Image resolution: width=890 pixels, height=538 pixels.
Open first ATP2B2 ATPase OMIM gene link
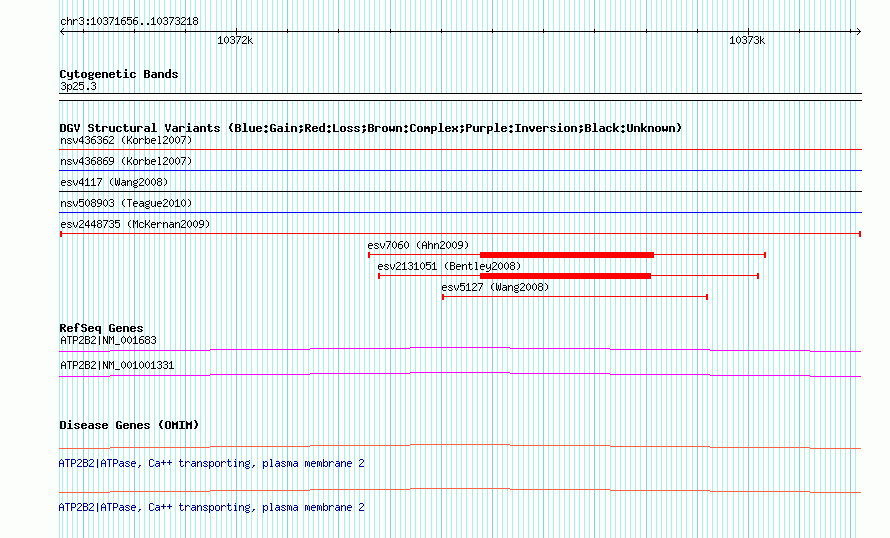pyautogui.click(x=211, y=464)
